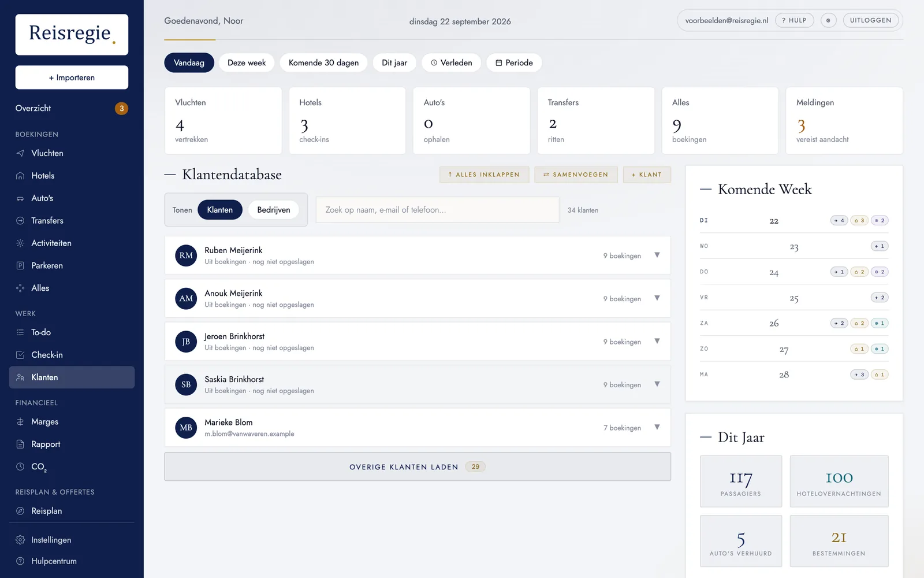Click the add Klant button
The width and height of the screenshot is (924, 578).
click(x=647, y=175)
